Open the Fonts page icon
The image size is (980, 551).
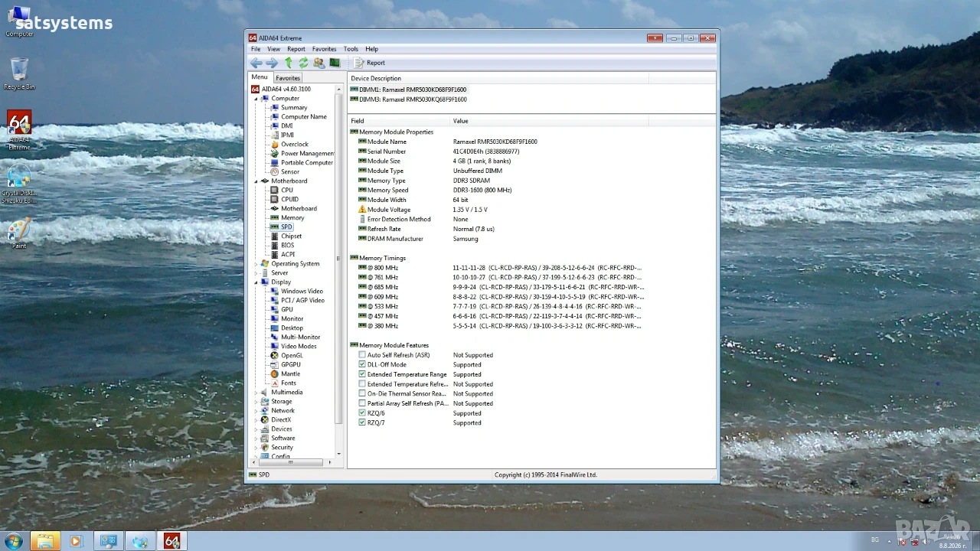click(x=275, y=383)
